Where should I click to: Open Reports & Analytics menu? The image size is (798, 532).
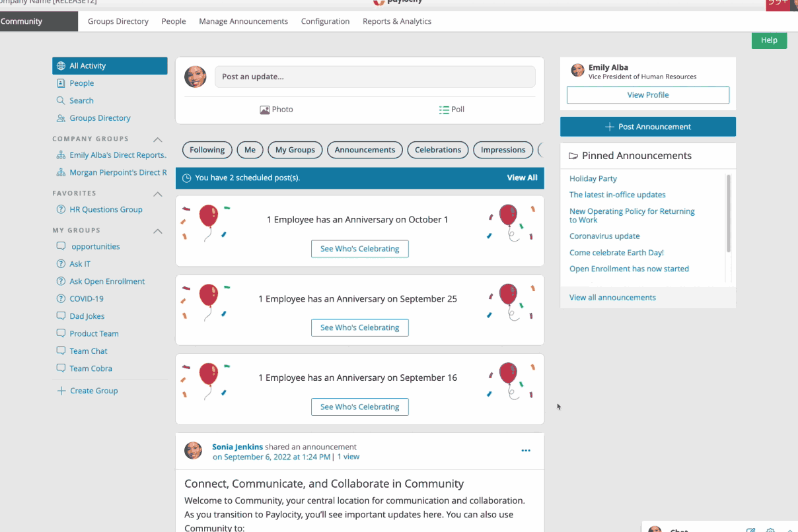tap(397, 21)
